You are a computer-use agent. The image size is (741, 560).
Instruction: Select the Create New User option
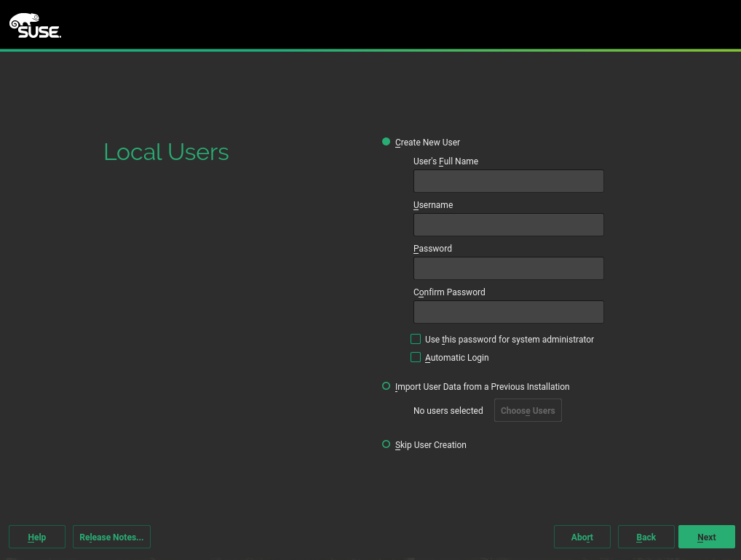[387, 142]
